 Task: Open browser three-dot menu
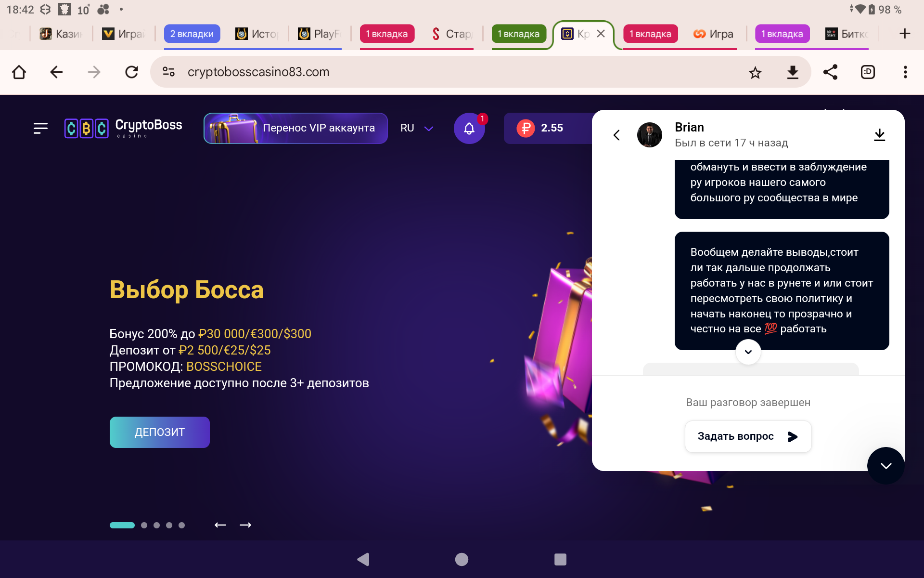(x=905, y=72)
